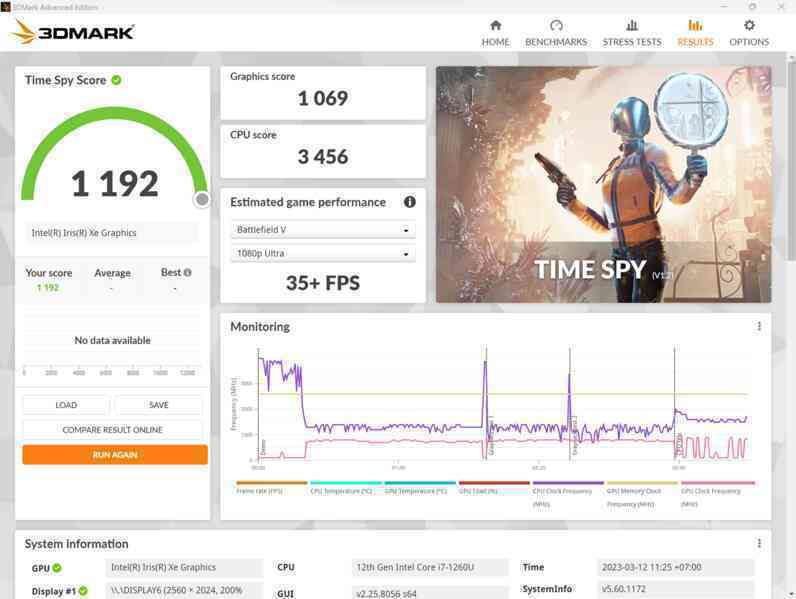Click the No data available text
The width and height of the screenshot is (796, 599).
[112, 340]
